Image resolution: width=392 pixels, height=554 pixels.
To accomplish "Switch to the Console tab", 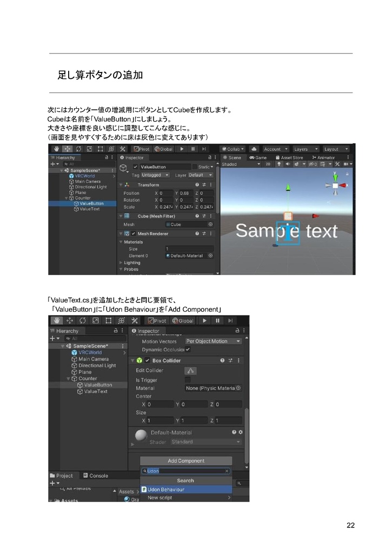I will click(x=95, y=476).
